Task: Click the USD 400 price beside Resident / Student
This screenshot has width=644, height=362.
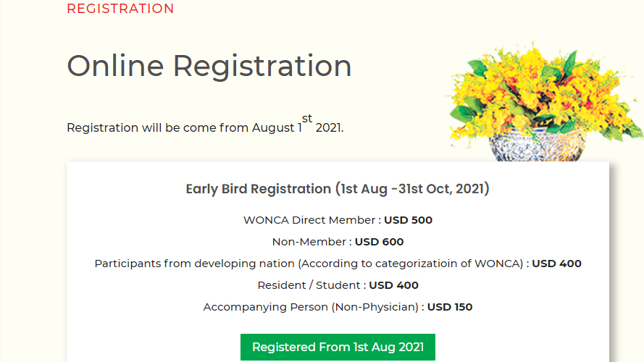Action: (x=393, y=285)
